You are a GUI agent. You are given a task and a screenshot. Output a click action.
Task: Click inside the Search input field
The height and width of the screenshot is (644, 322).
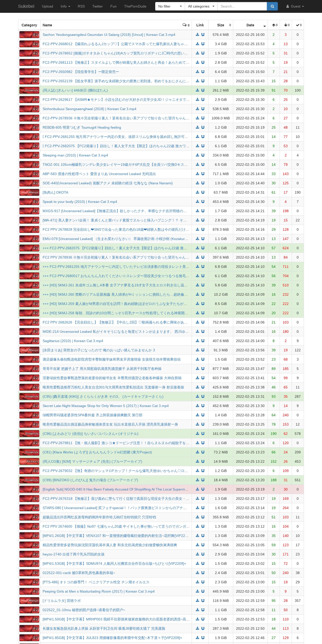pos(242,6)
